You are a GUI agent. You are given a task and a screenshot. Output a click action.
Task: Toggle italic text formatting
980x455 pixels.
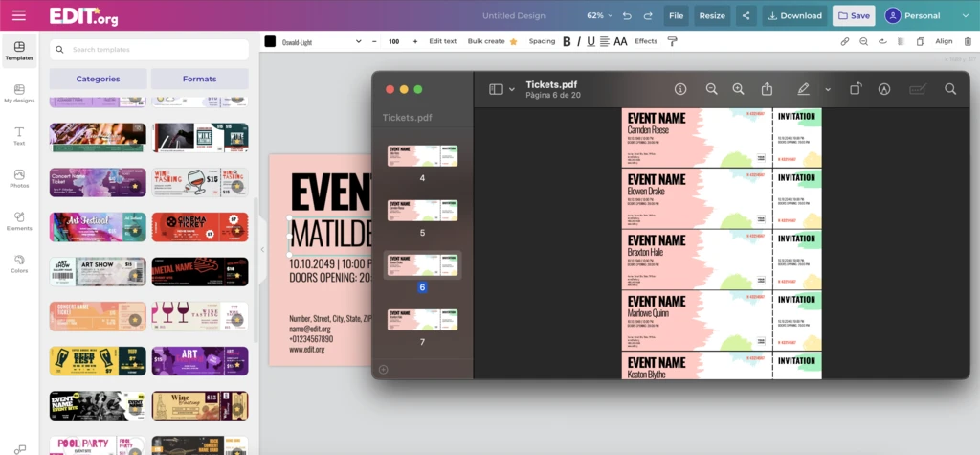pos(579,42)
